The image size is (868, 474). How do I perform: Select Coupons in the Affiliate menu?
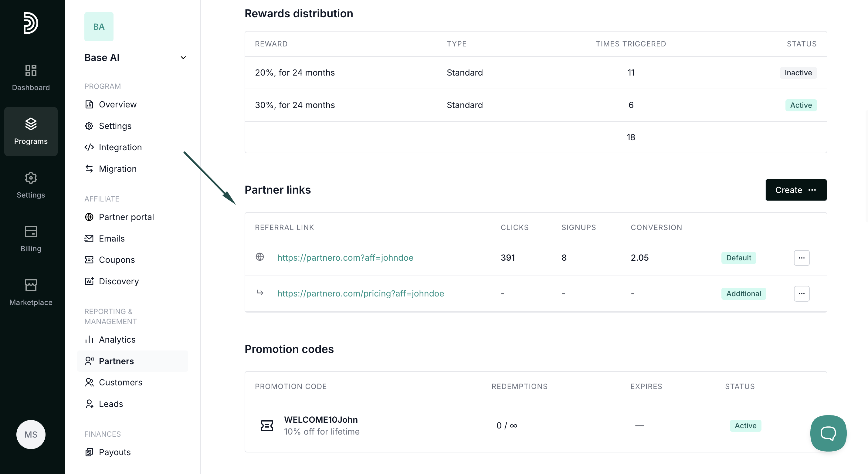(117, 260)
